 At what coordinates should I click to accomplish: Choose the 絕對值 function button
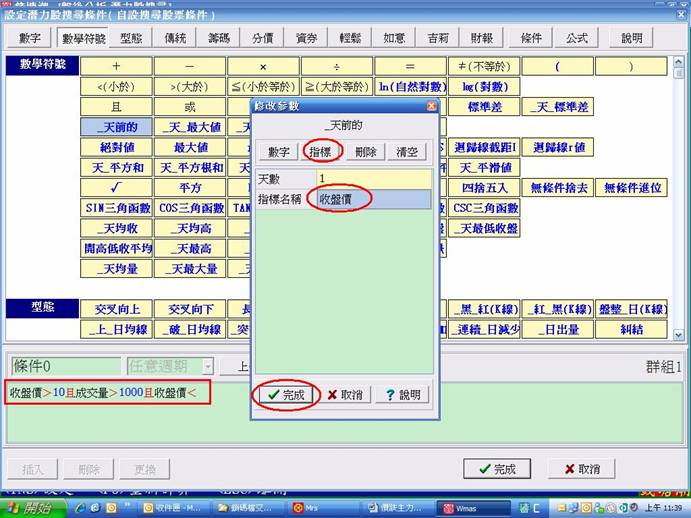coord(116,147)
